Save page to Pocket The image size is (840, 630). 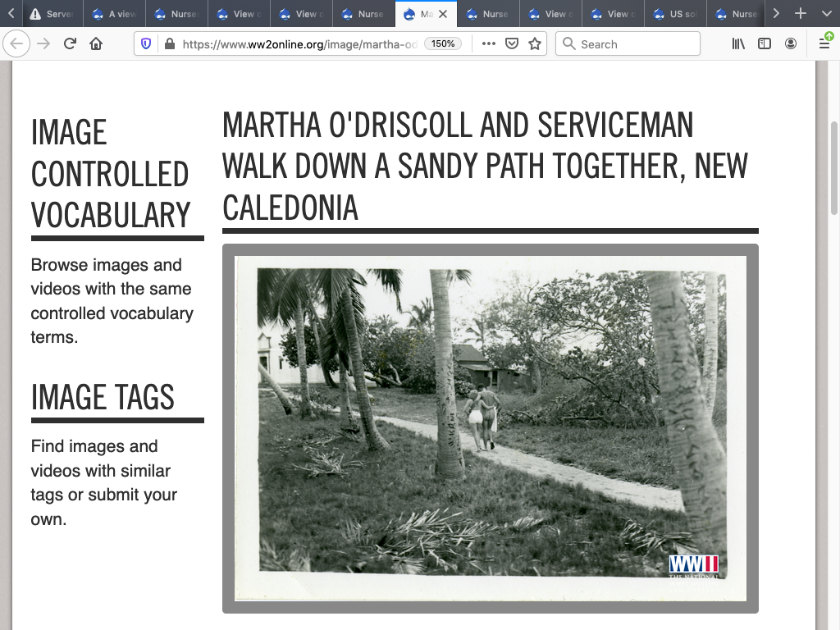tap(512, 44)
